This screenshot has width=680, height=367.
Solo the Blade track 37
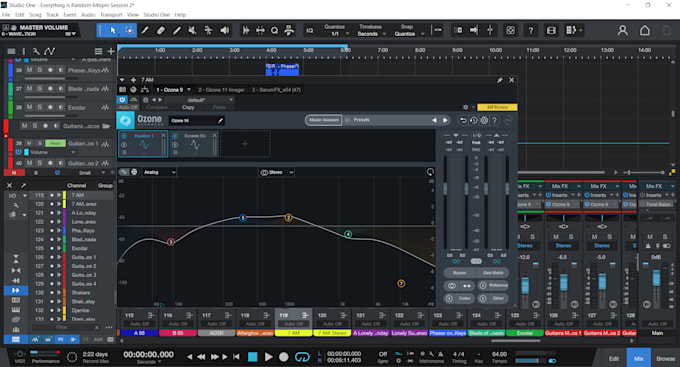(39, 88)
